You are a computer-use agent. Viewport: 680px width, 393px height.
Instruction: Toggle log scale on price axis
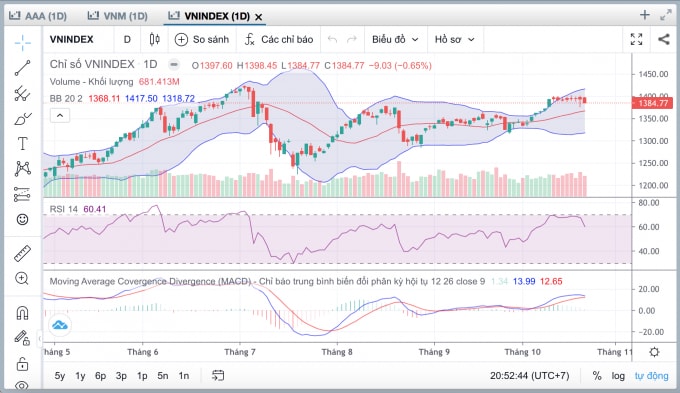618,376
